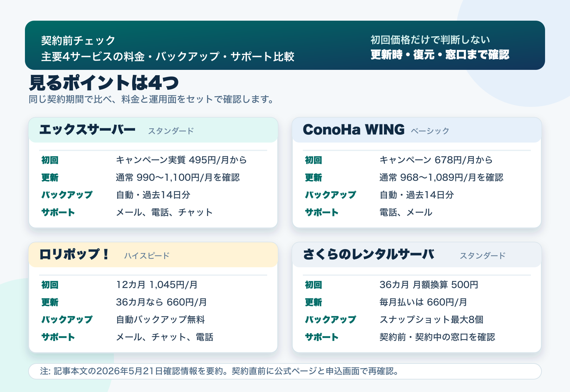
Task: Click '電話、メール' support value
Action: (406, 212)
